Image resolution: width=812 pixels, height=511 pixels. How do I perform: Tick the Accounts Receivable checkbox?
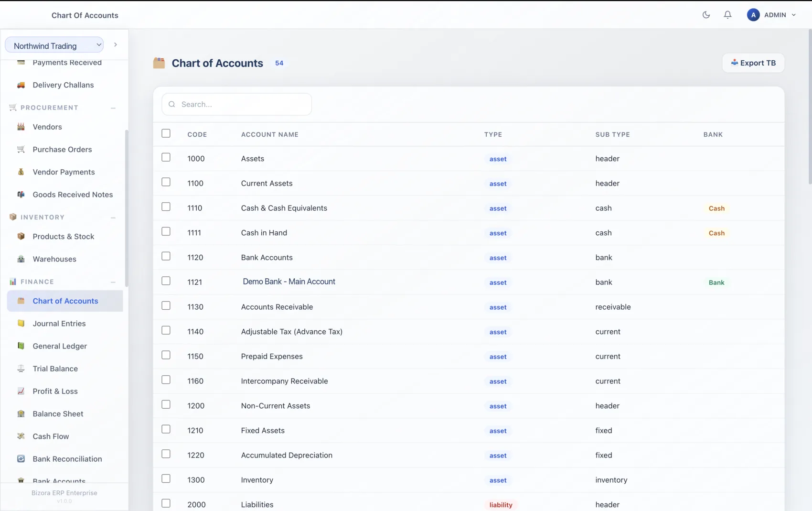166,305
